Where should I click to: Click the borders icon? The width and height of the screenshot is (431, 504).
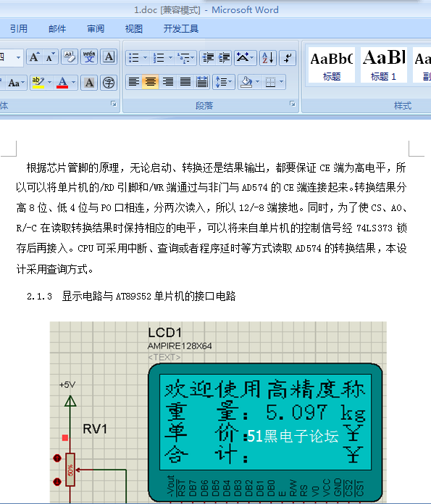click(x=270, y=82)
